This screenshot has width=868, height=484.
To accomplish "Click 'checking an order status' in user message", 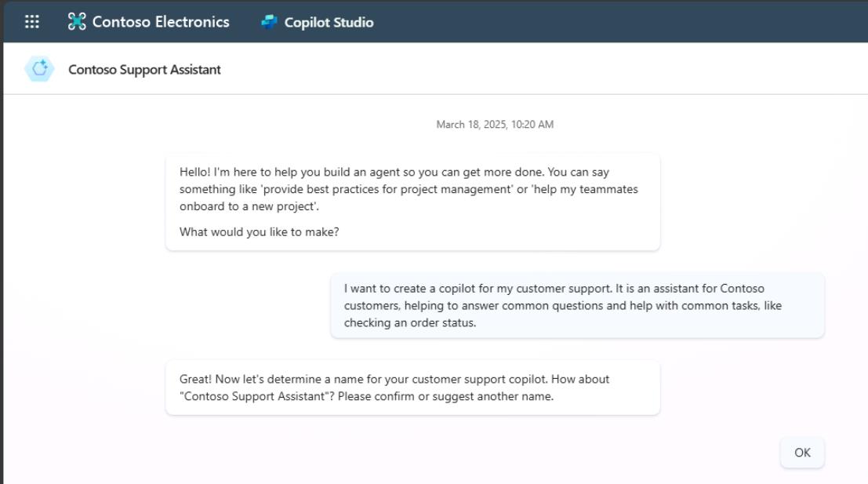I will point(409,323).
